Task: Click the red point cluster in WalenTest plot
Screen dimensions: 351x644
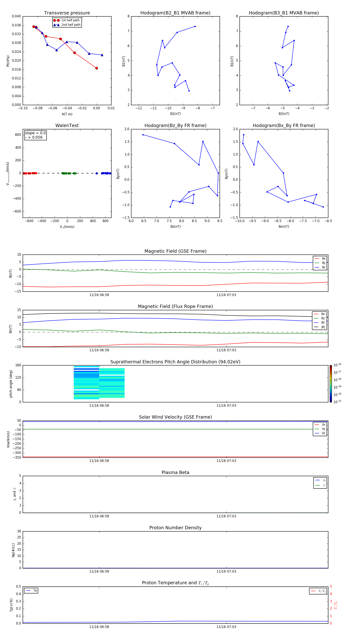Action: click(x=29, y=173)
